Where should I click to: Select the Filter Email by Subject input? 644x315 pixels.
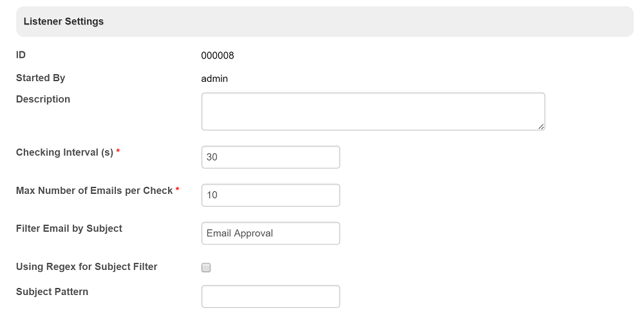pos(270,233)
